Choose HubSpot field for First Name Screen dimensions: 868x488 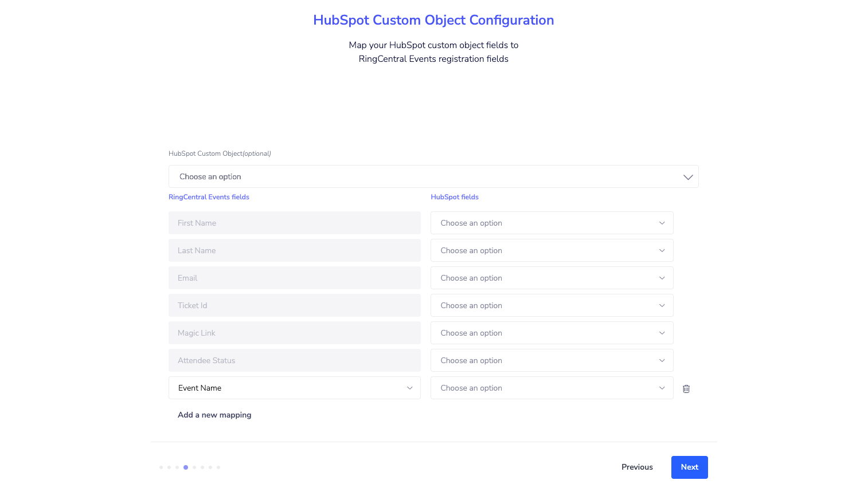tap(552, 223)
